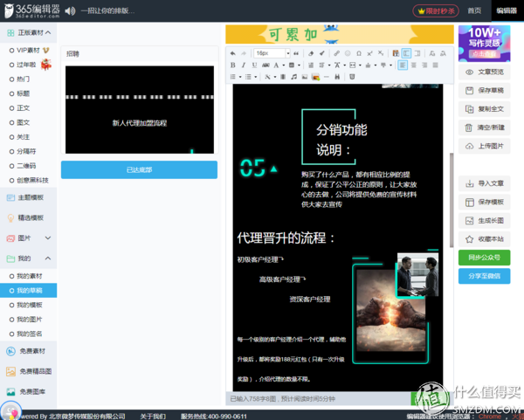Activate the format painter brush
The width and height of the screenshot is (524, 420).
[x=321, y=53]
